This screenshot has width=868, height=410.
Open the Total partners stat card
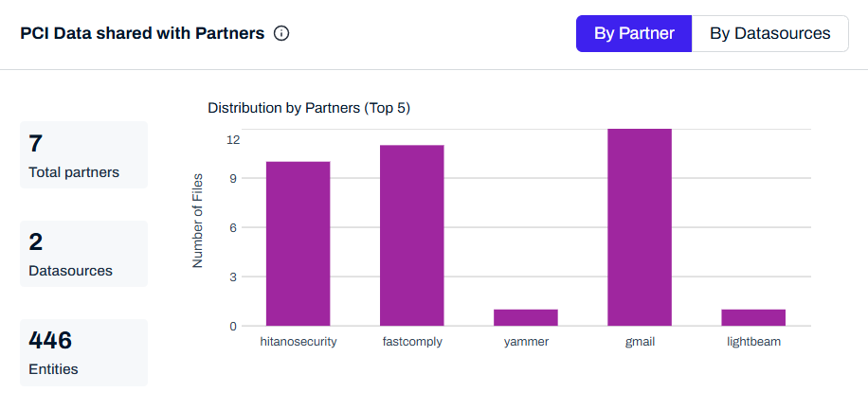tap(83, 155)
